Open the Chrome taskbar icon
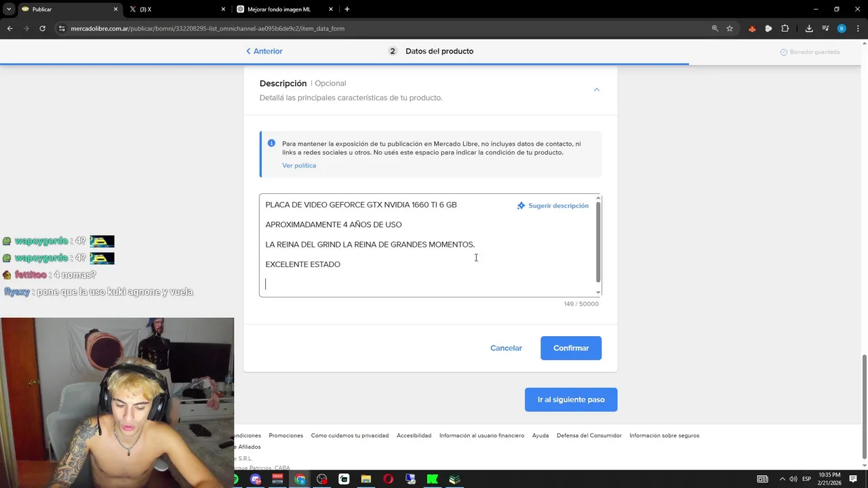This screenshot has height=488, width=868. 300,479
